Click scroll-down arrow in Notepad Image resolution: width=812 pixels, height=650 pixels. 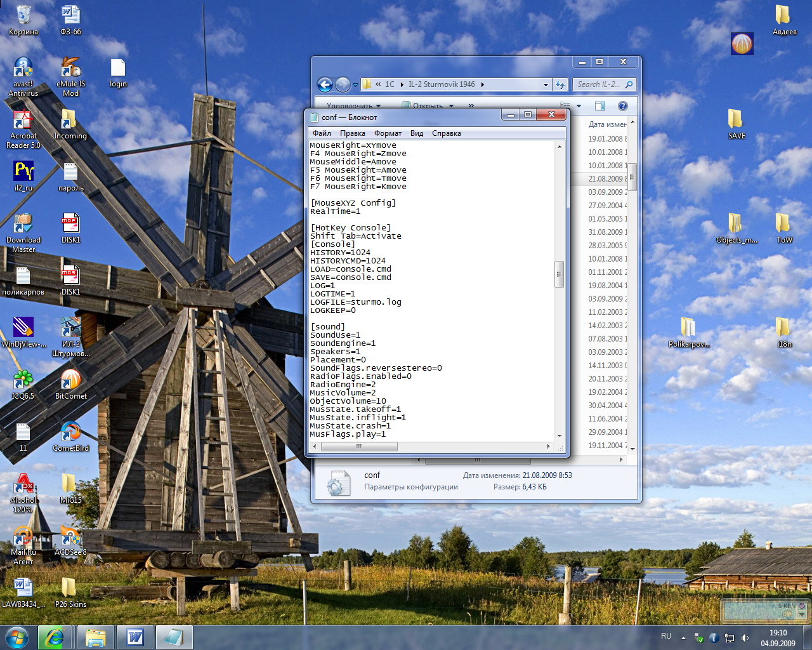tap(559, 435)
